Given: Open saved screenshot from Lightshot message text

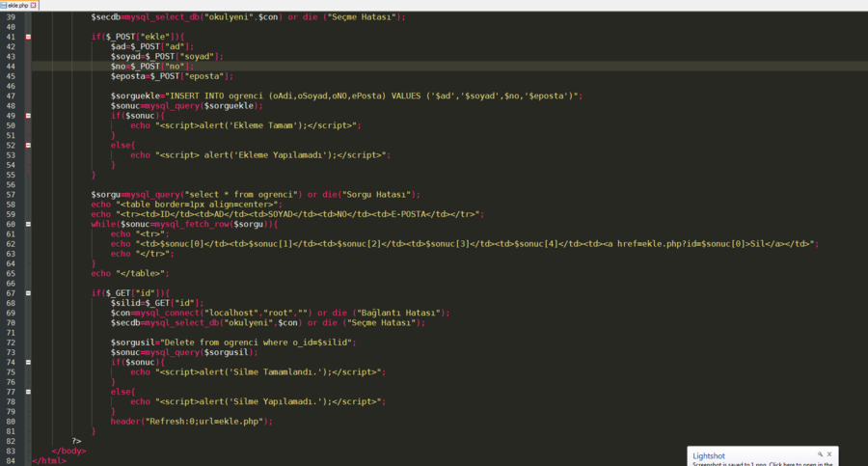Looking at the screenshot, I should 762,464.
